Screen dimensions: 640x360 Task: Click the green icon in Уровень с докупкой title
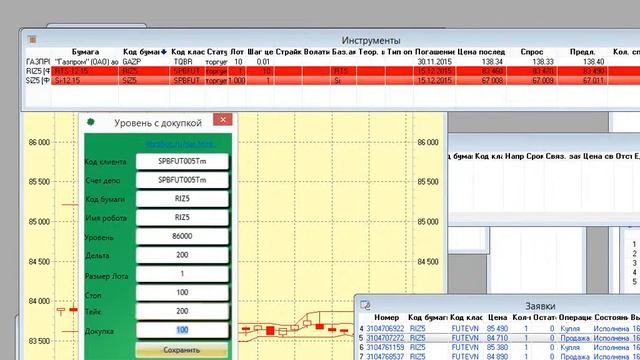(91, 122)
